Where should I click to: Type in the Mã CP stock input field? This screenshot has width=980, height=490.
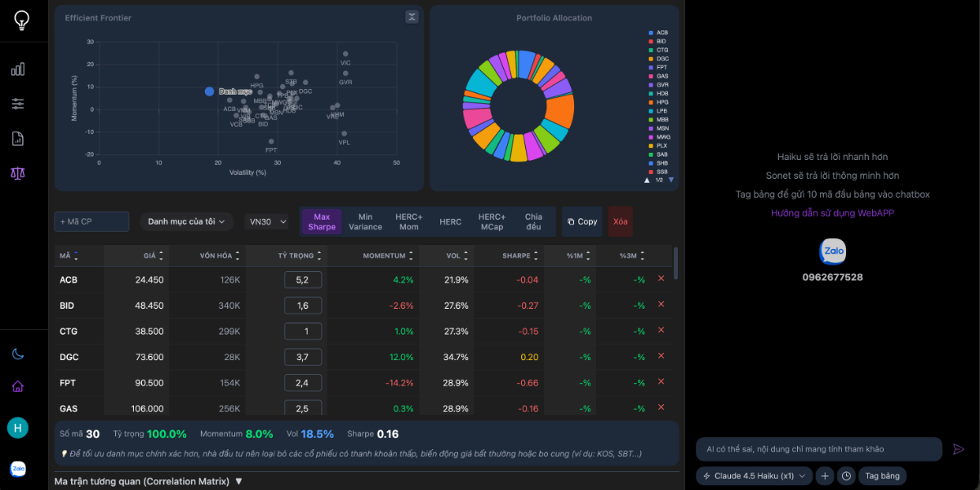click(x=91, y=221)
